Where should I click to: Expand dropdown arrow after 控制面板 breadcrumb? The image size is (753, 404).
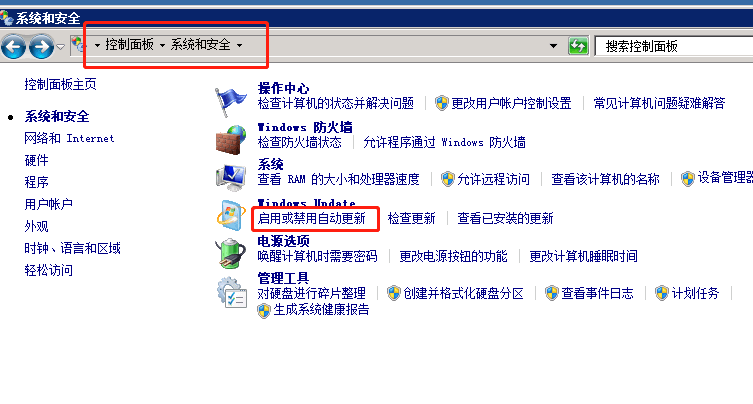(x=162, y=46)
